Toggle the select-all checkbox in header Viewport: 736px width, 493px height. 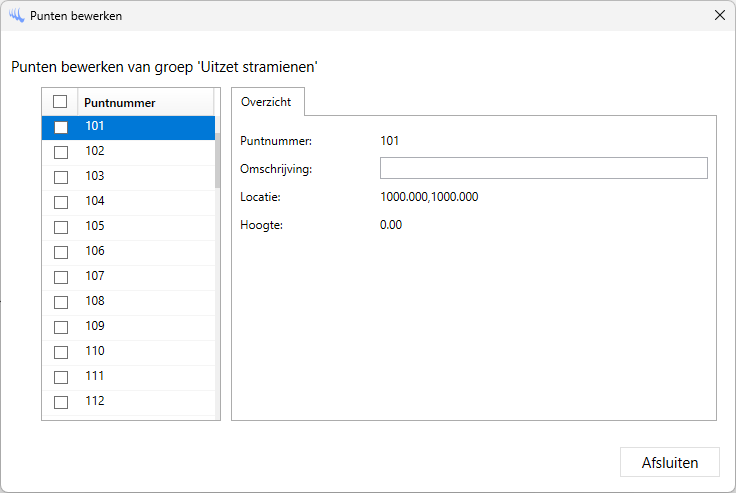point(60,102)
